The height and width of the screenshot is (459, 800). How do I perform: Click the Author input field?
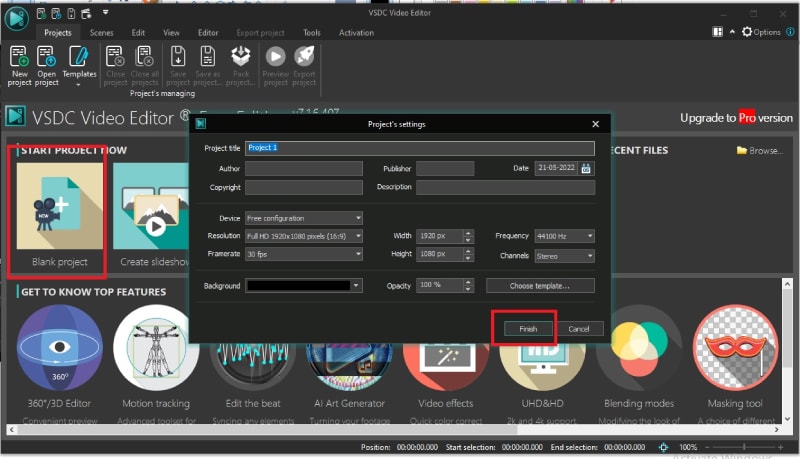click(x=304, y=168)
